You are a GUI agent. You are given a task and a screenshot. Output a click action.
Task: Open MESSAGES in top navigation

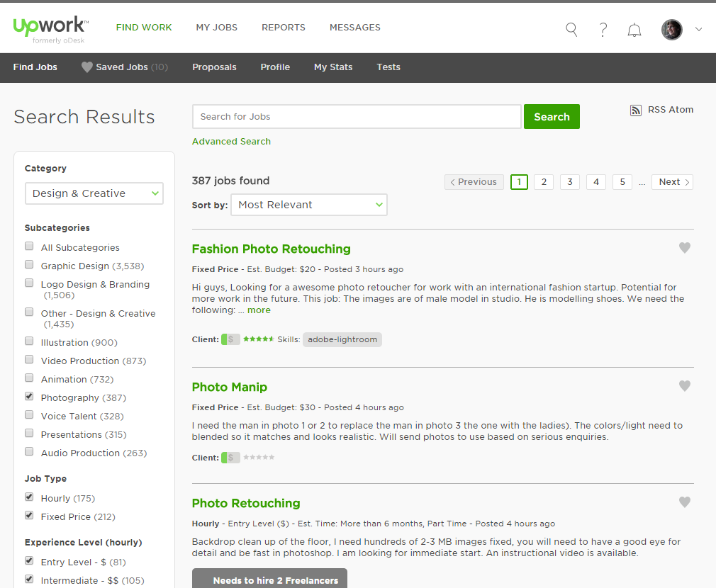(354, 28)
